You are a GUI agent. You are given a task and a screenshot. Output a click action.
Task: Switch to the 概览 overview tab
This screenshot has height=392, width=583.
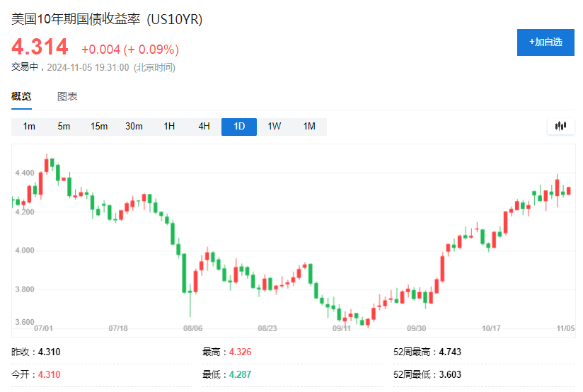tap(21, 96)
